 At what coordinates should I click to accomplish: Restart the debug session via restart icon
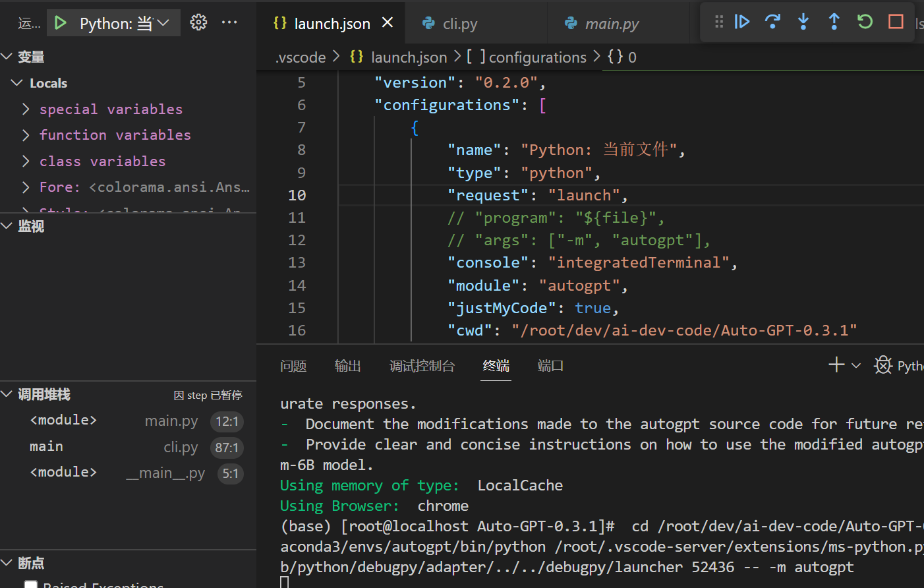(864, 21)
